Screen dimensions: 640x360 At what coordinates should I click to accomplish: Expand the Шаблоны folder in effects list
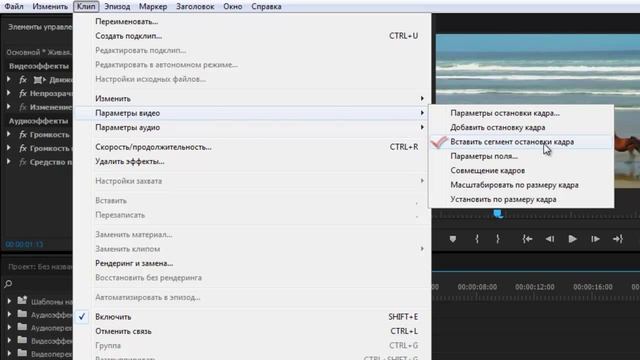tap(9, 301)
